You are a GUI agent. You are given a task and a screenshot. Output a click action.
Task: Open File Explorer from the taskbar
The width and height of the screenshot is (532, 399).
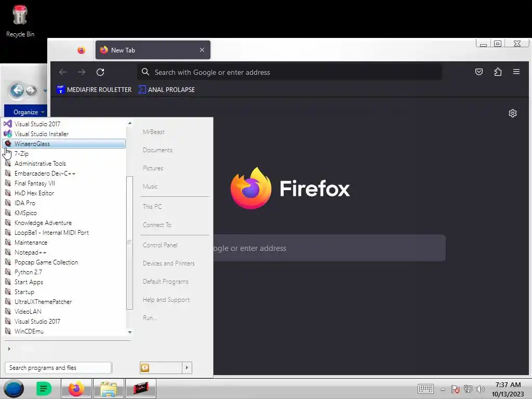[x=109, y=389]
